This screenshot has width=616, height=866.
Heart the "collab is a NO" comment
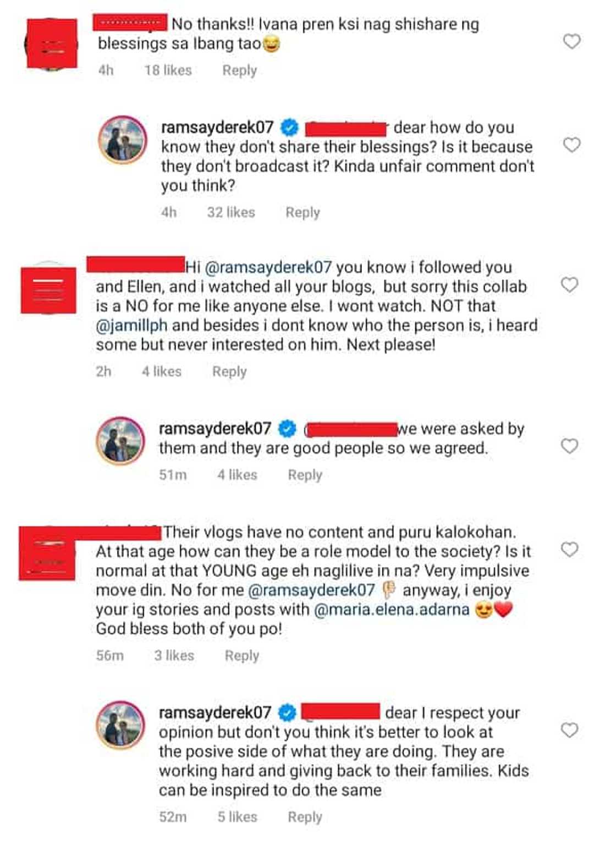(569, 284)
